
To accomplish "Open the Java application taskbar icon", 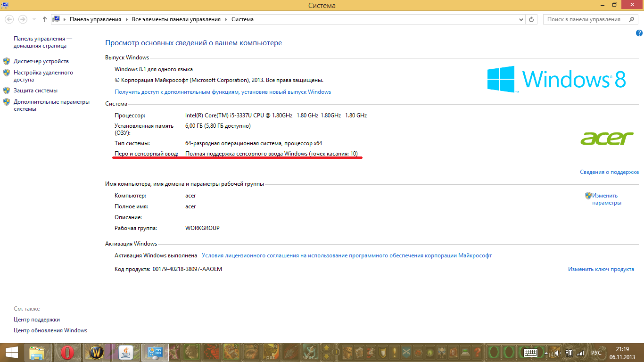I will [x=126, y=353].
